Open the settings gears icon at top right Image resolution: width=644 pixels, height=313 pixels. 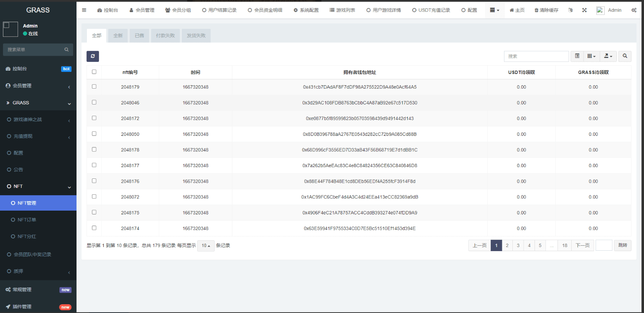[634, 10]
